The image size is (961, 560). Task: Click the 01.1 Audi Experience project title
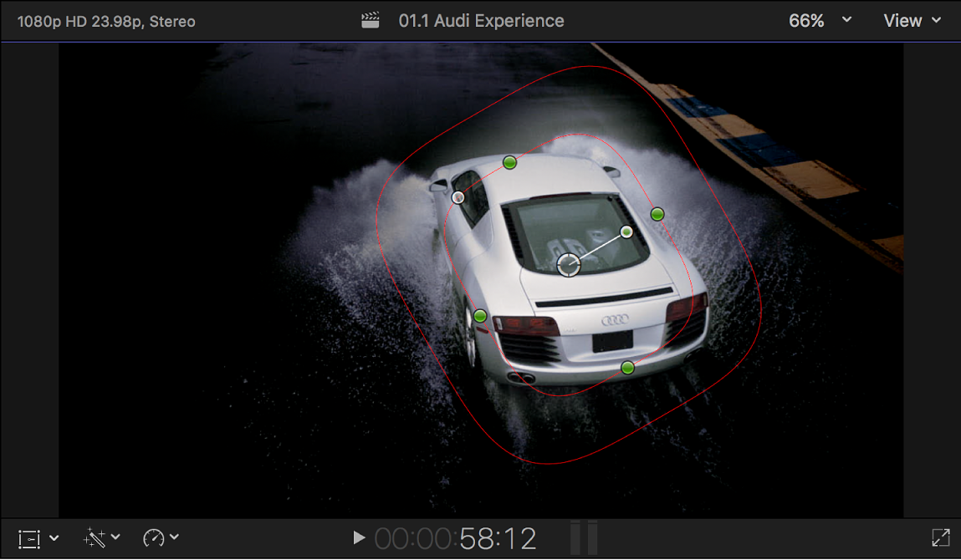point(483,20)
